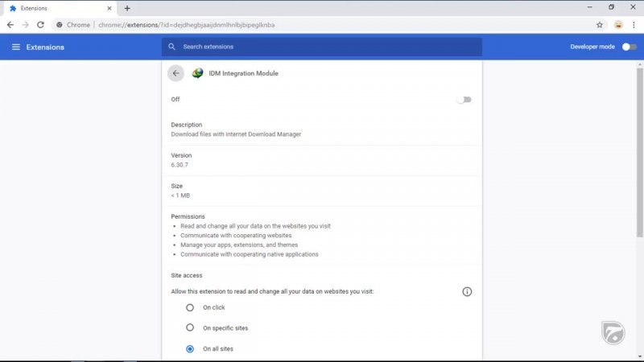
Task: Reload the page with the refresh icon
Action: pyautogui.click(x=40, y=25)
